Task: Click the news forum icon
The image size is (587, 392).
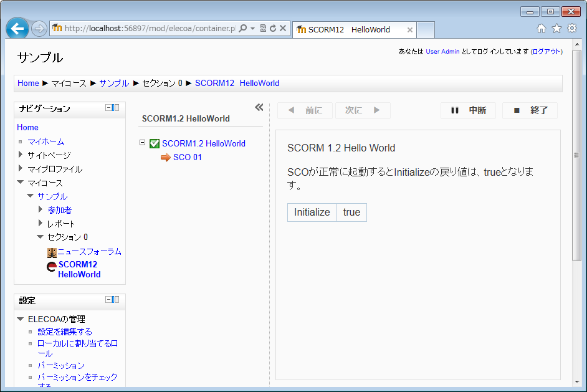Action: 52,252
